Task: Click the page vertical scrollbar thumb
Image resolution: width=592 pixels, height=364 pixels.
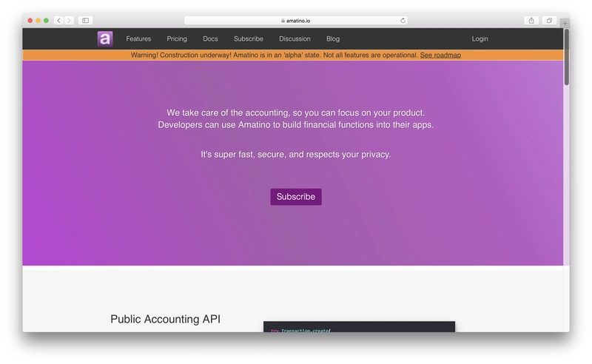Action: point(566,57)
